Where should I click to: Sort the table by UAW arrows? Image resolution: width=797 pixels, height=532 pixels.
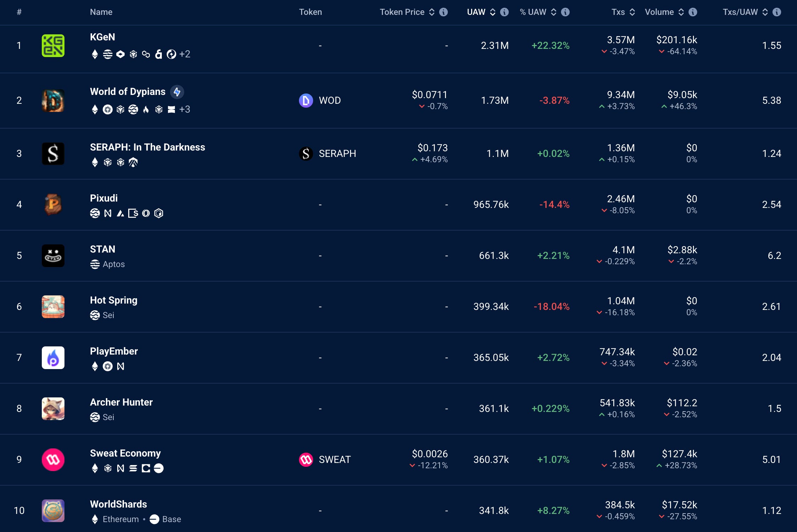pos(493,12)
